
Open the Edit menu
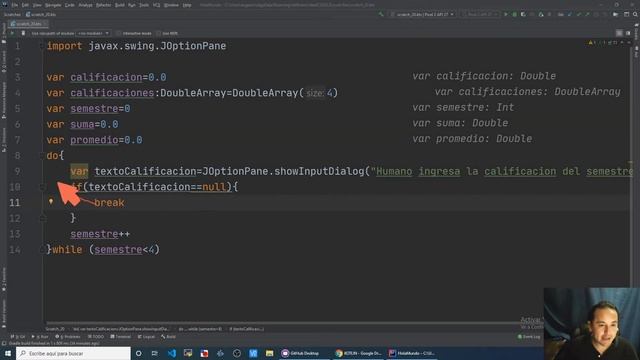click(x=25, y=5)
